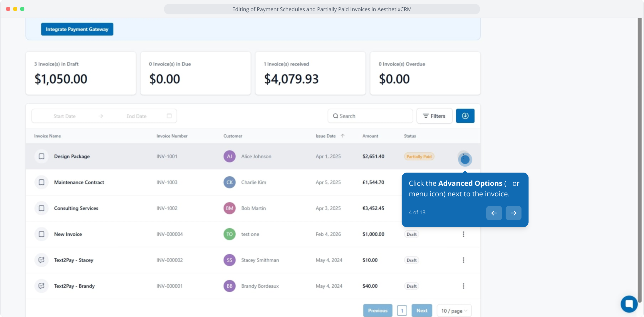
Task: Open the Filters dropdown
Action: 434,116
